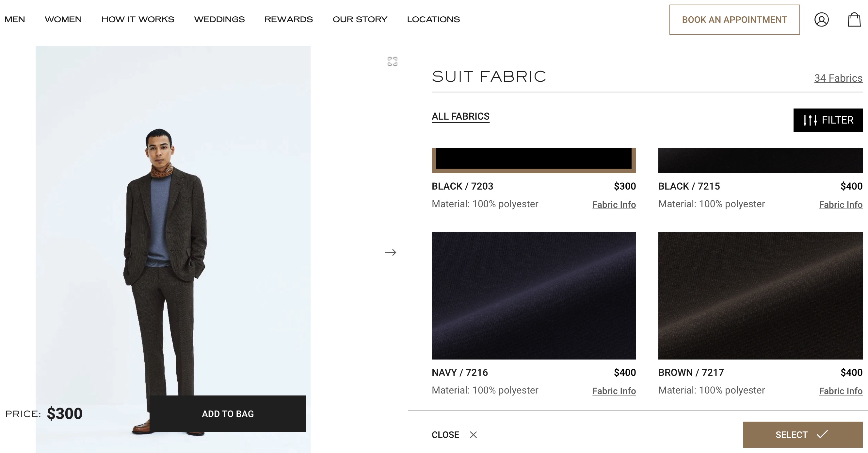868x453 pixels.
Task: Open Fabric Info for Brown 7217
Action: tap(840, 391)
